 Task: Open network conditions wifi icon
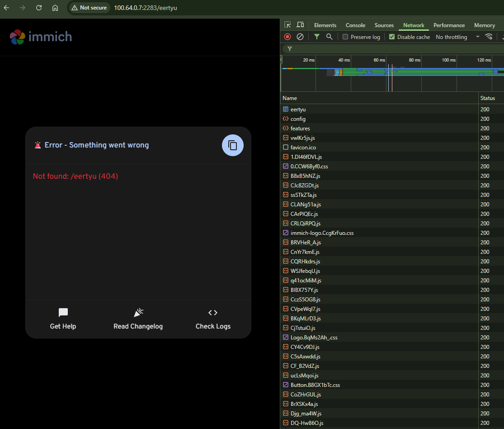489,37
